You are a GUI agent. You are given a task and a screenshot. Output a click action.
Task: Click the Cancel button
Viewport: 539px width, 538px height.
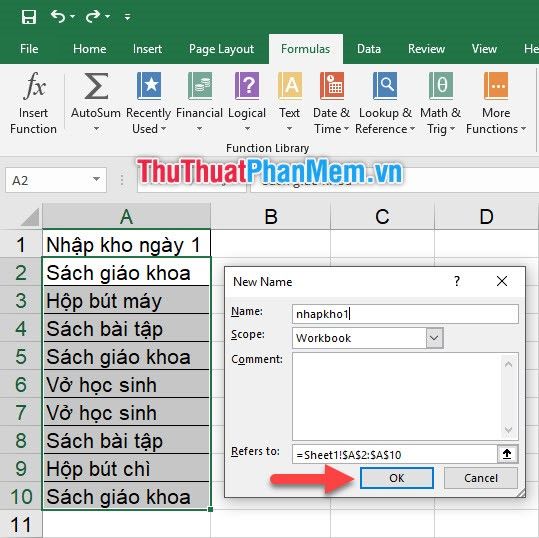click(x=481, y=478)
